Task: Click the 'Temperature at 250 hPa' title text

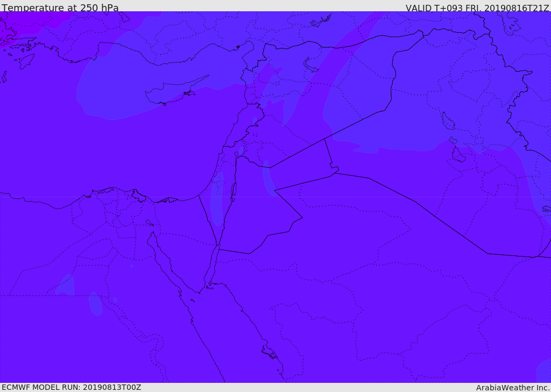Action: tap(60, 8)
